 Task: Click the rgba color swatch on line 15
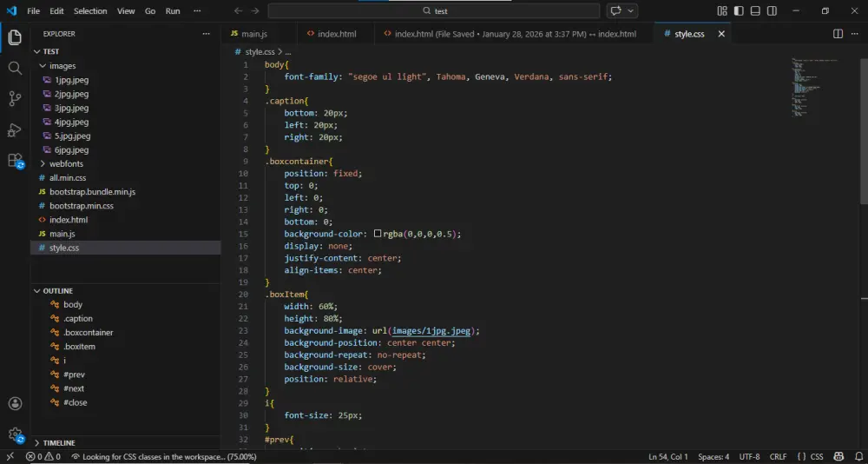tap(378, 234)
